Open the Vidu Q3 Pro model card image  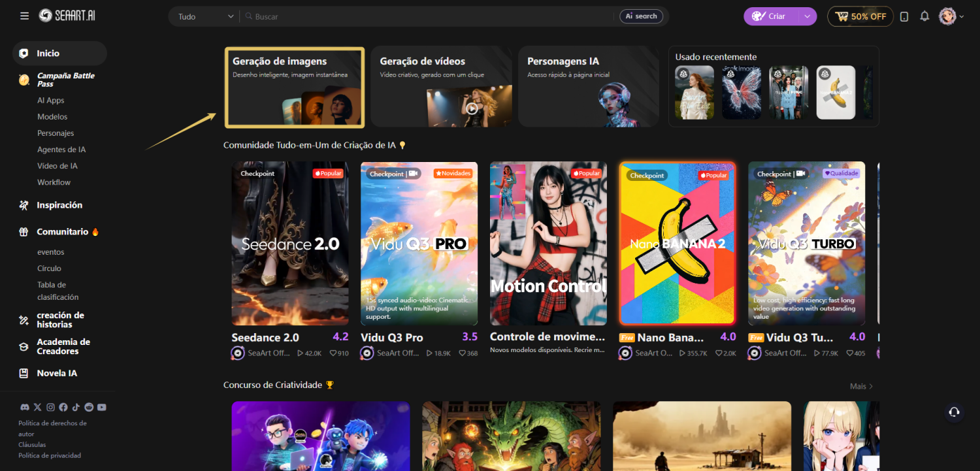(419, 244)
